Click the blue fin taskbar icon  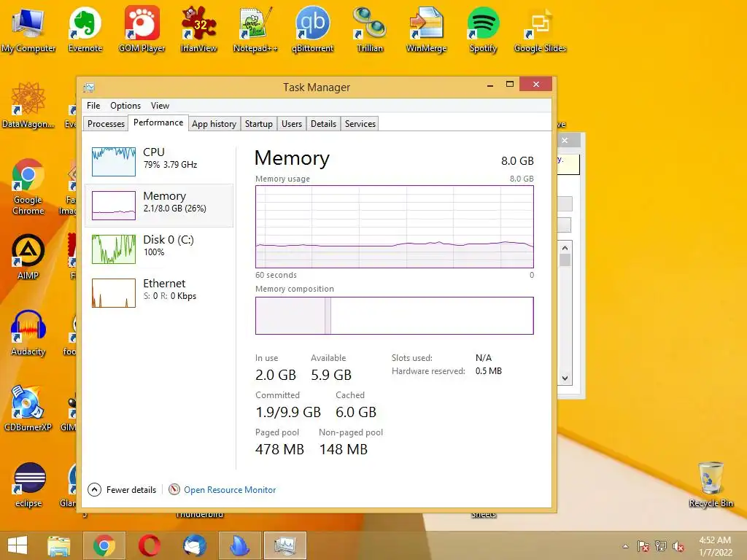pos(239,545)
